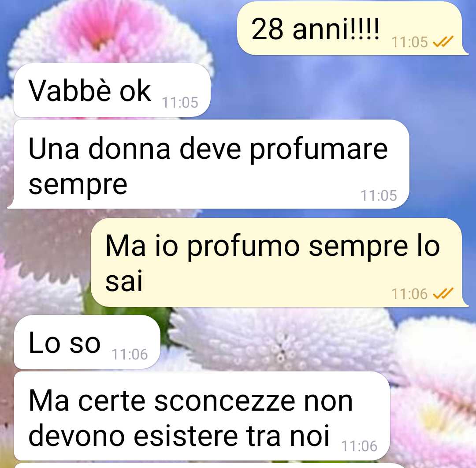476x468 pixels.
Task: Click the 11:06 timestamp next to "Lo so"
Action: click(x=130, y=354)
